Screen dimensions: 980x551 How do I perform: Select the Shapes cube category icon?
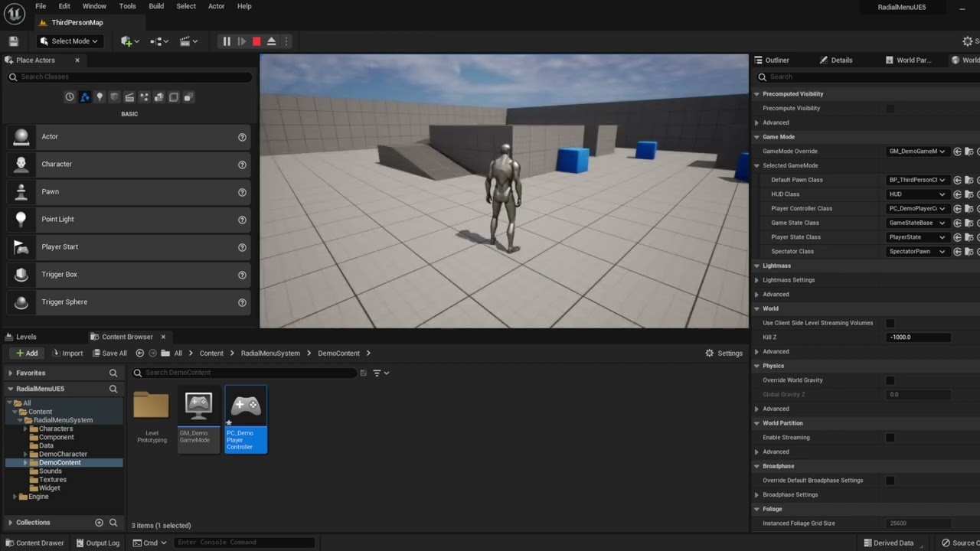[115, 97]
